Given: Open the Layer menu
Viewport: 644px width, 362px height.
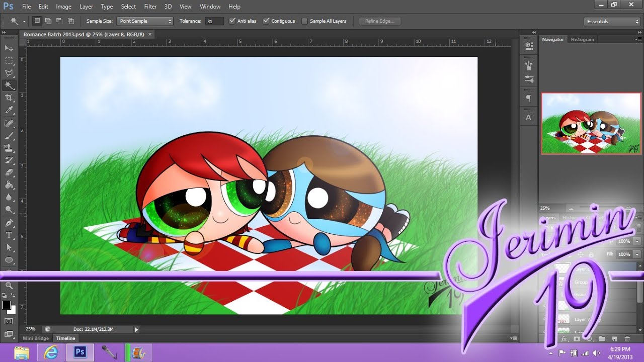Looking at the screenshot, I should (86, 7).
